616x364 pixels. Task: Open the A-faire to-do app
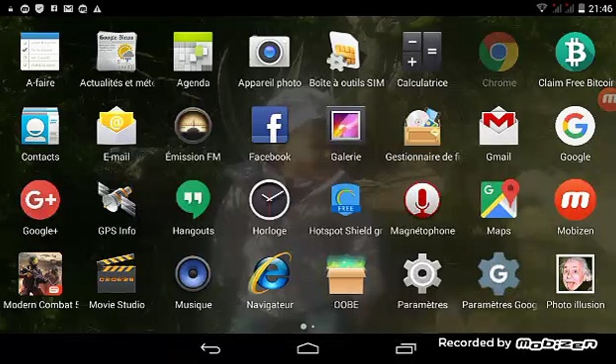tap(40, 52)
